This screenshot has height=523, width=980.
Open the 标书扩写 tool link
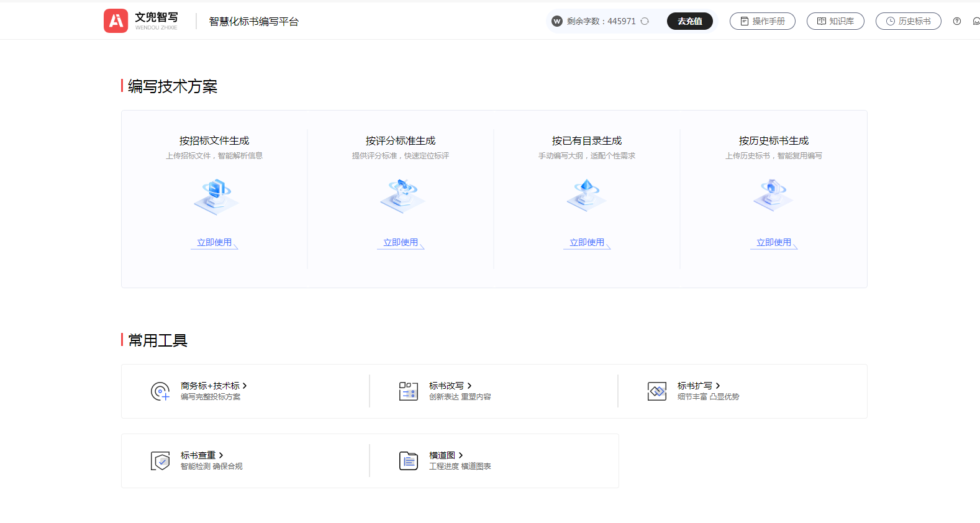tap(699, 386)
